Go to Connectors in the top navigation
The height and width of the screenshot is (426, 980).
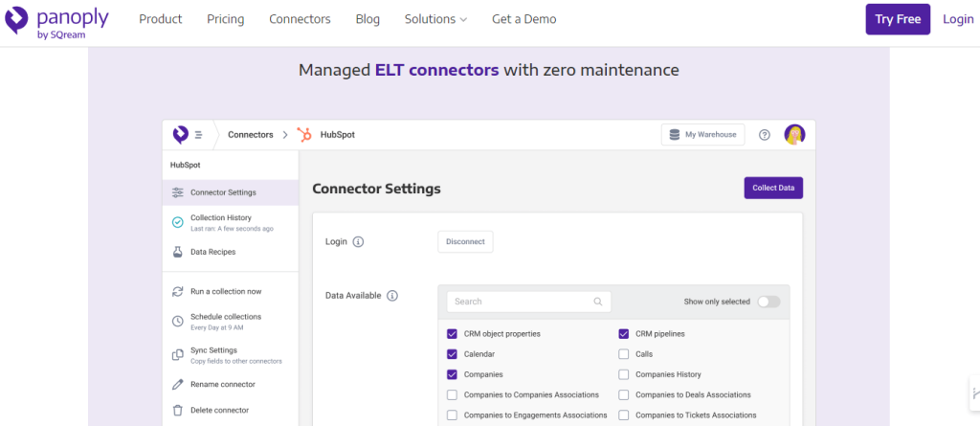pyautogui.click(x=300, y=19)
